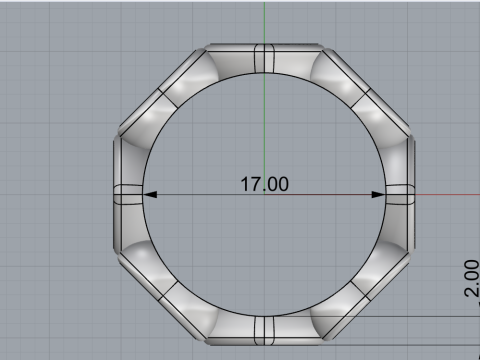Click the left arrowhead of the 17.00 dimension
Screen dimensions: 480x360
click(150, 194)
